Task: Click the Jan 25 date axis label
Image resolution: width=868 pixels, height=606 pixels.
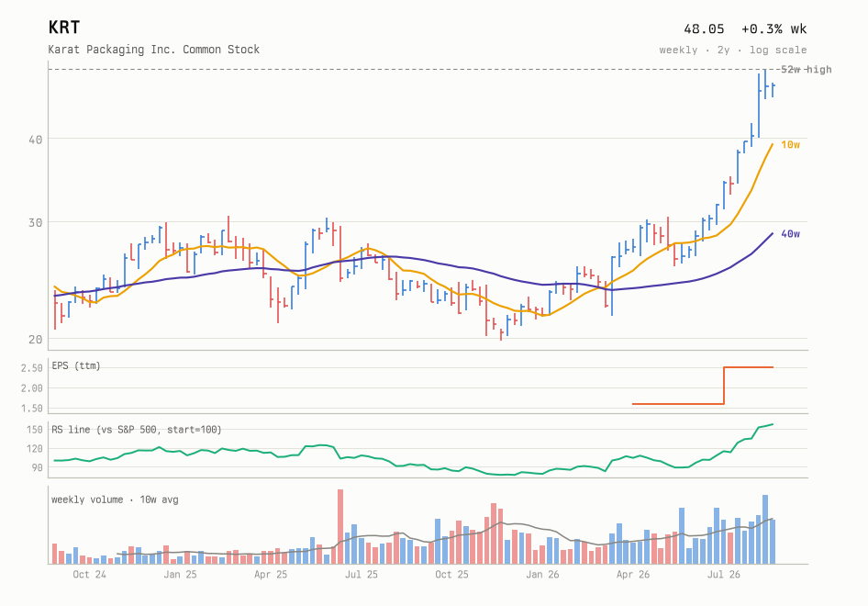Action: click(x=180, y=575)
